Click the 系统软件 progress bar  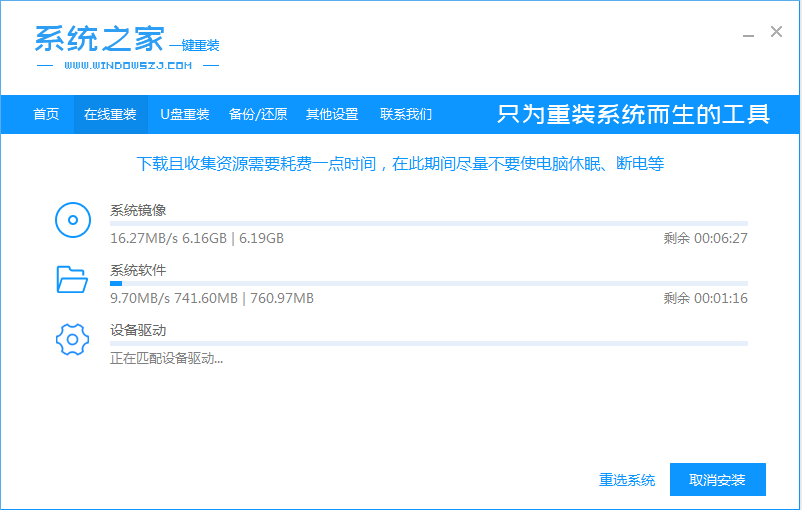(429, 283)
